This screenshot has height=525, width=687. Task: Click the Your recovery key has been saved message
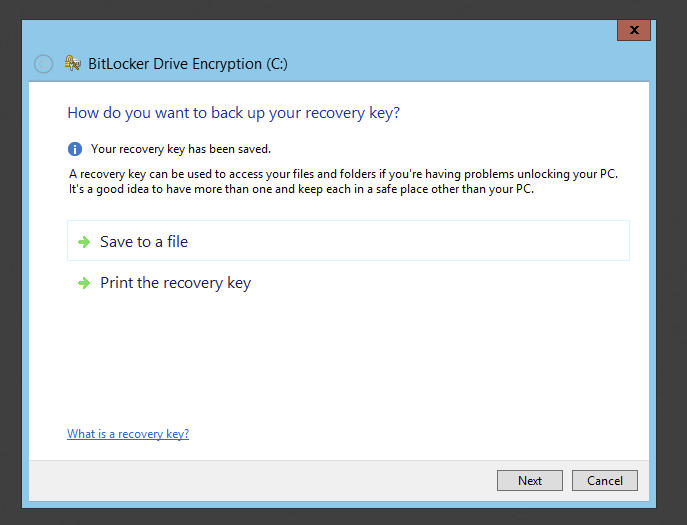click(x=181, y=149)
